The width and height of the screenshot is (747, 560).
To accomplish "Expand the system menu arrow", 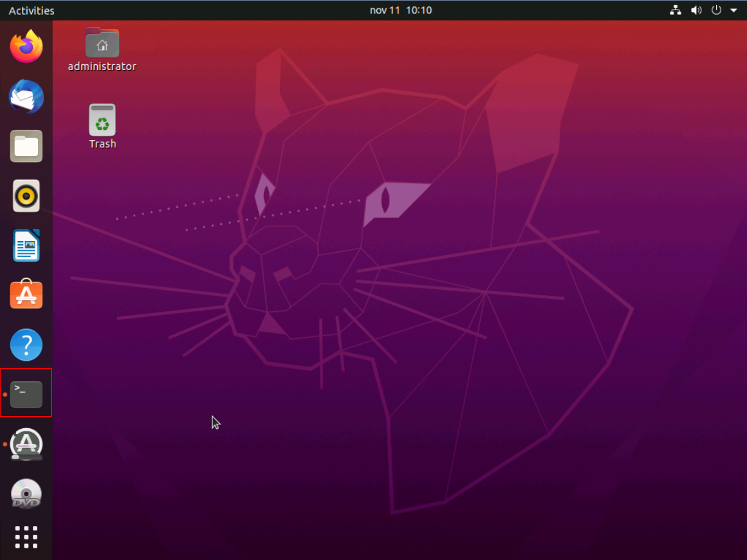I will pos(733,10).
